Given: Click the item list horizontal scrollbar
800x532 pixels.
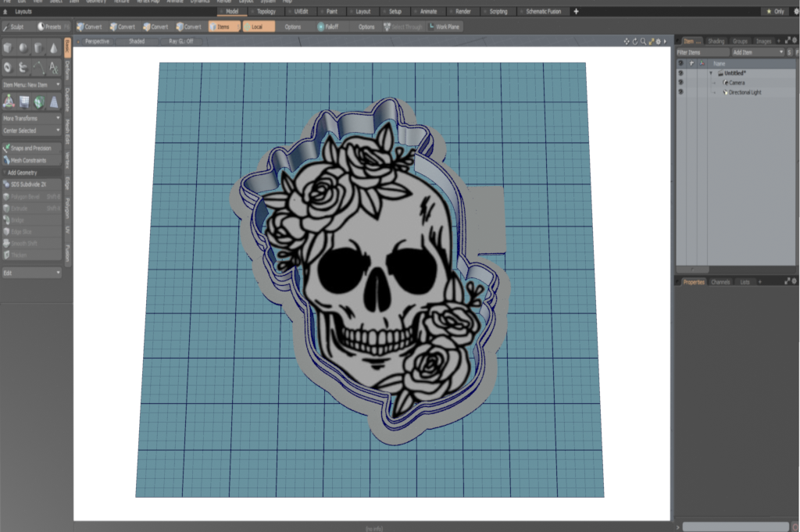Looking at the screenshot, I should coord(693,270).
